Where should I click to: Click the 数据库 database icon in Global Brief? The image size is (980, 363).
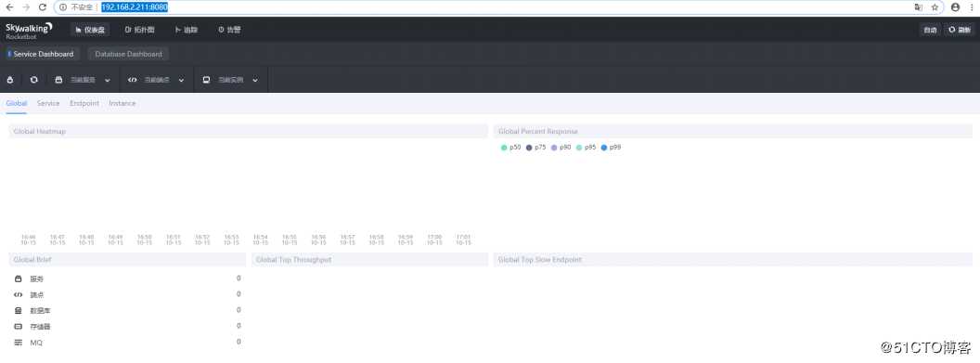19,310
